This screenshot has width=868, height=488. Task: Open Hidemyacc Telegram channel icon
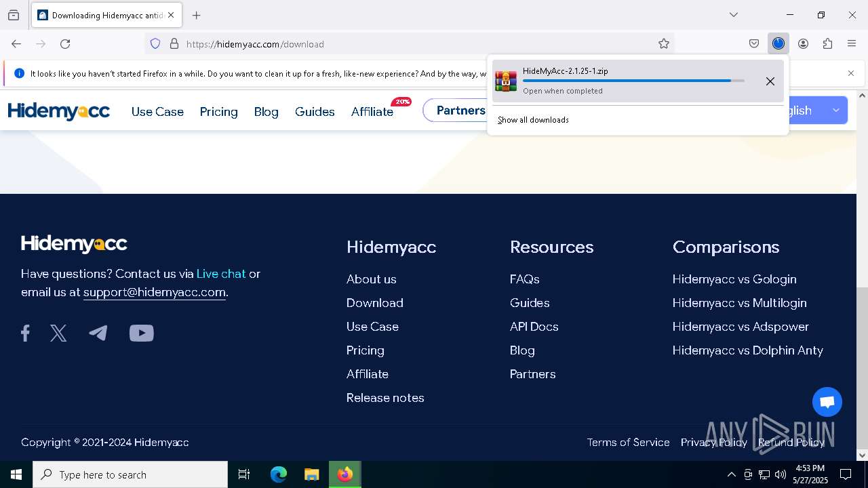tap(98, 333)
